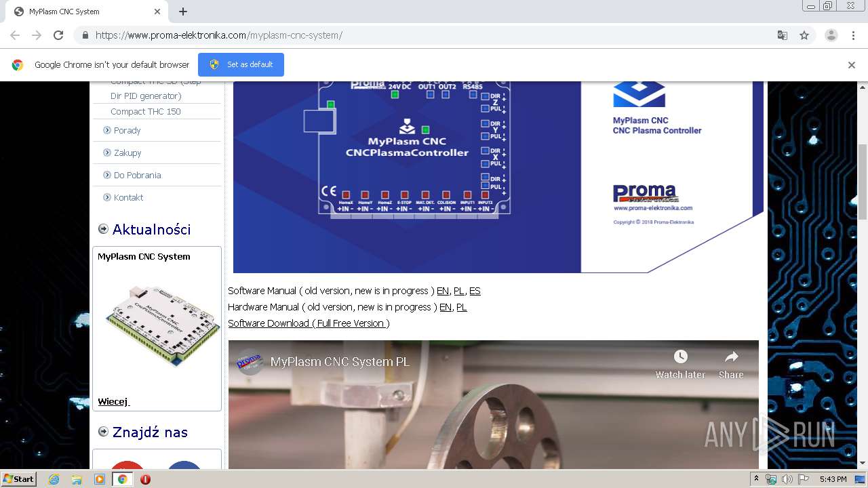This screenshot has width=868, height=488.
Task: Open the Dir PID generator sidebar link
Action: (x=146, y=96)
